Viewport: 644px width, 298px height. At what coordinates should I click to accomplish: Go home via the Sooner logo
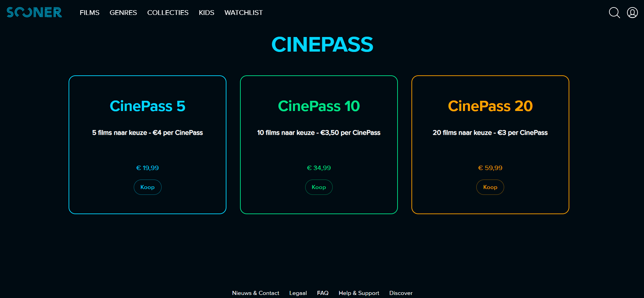point(34,13)
